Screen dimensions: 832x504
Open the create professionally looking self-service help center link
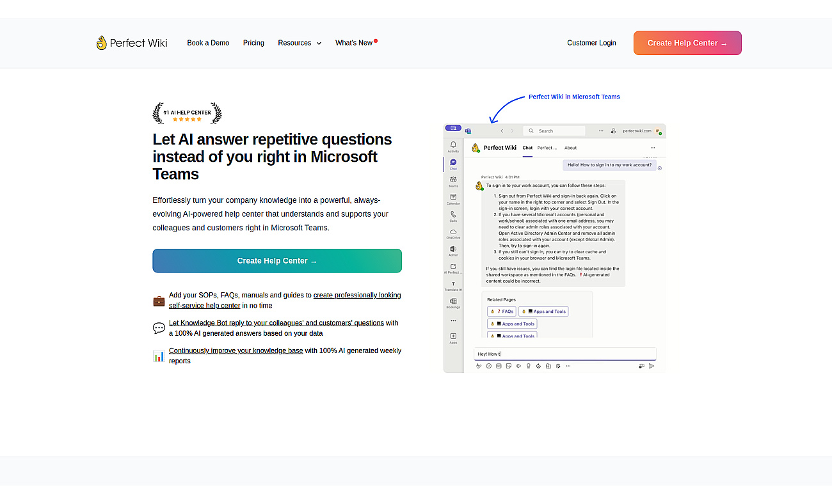tap(285, 301)
